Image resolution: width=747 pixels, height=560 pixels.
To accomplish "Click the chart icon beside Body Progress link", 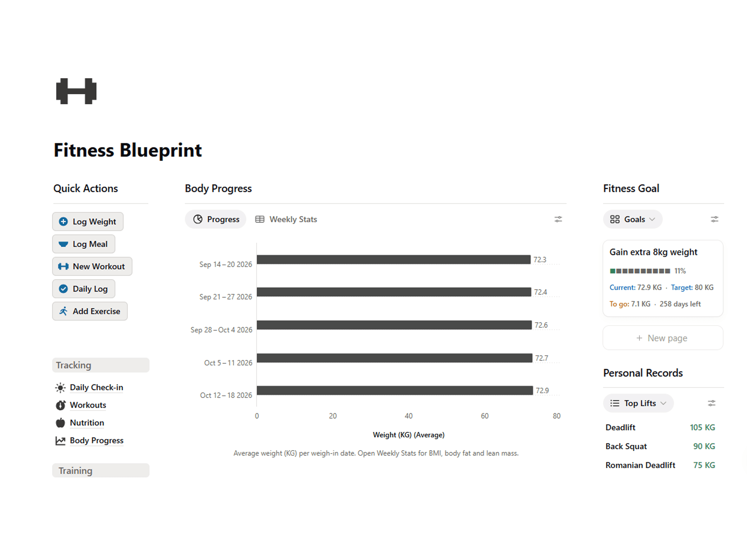I will [60, 441].
